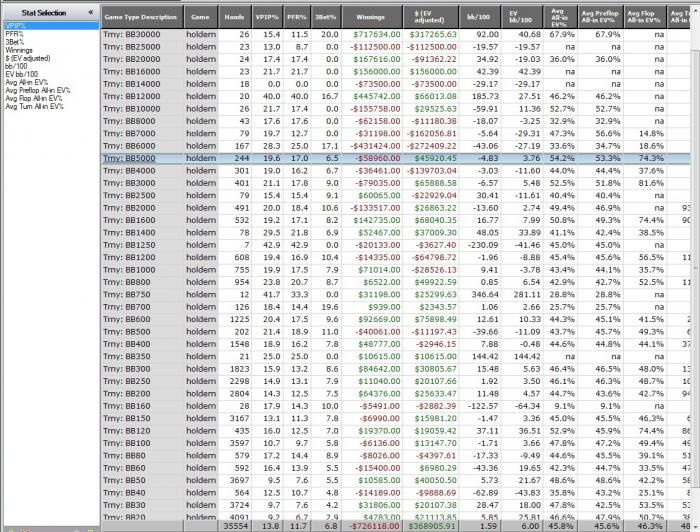Select the Trny: BB6000 row
Viewport: 700px width, 532px height.
(396, 146)
